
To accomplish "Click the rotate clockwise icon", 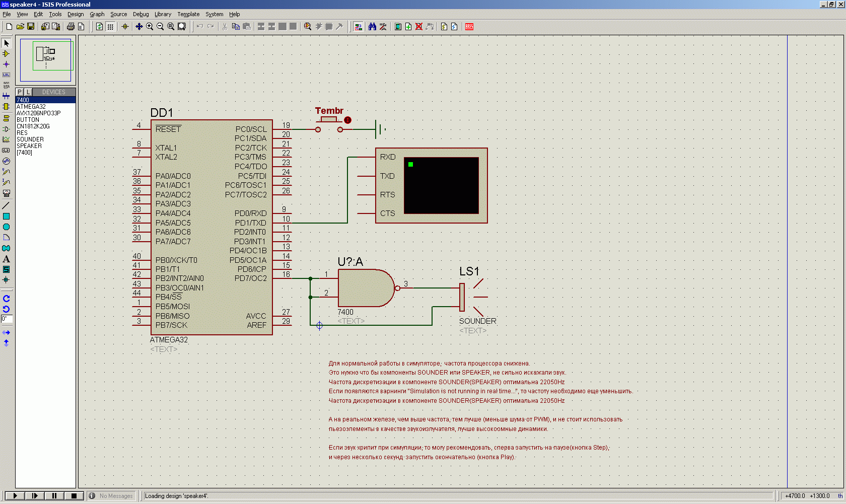I will [x=6, y=299].
